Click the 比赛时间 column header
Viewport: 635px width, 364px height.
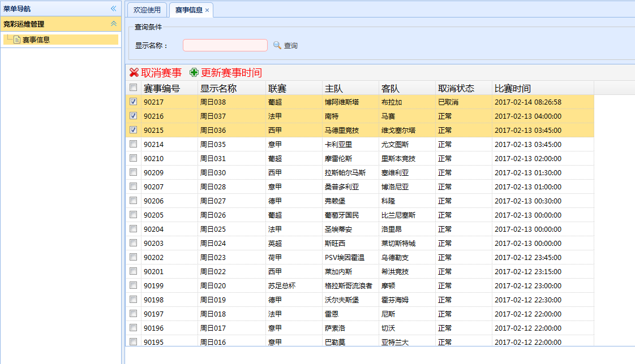pos(514,88)
